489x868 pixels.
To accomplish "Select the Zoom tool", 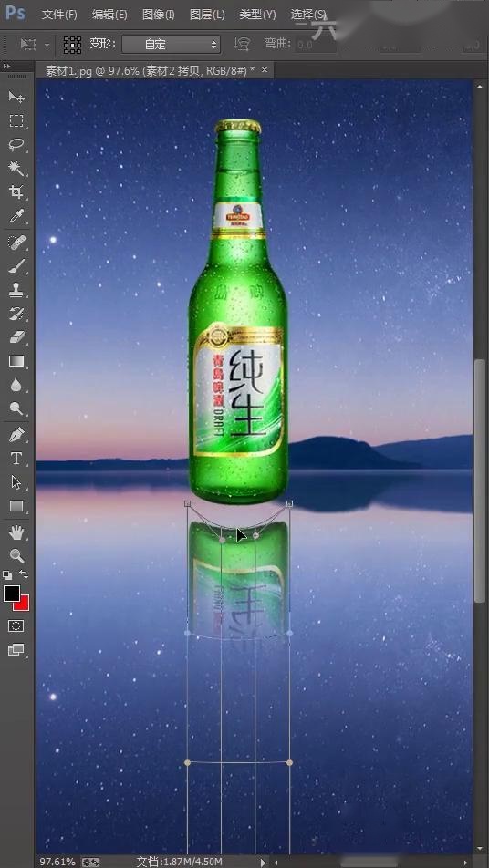I will point(16,556).
